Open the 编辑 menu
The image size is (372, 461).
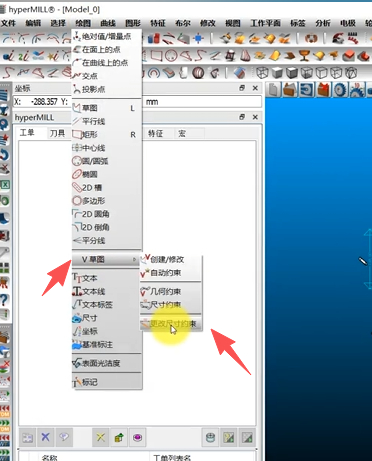point(33,23)
